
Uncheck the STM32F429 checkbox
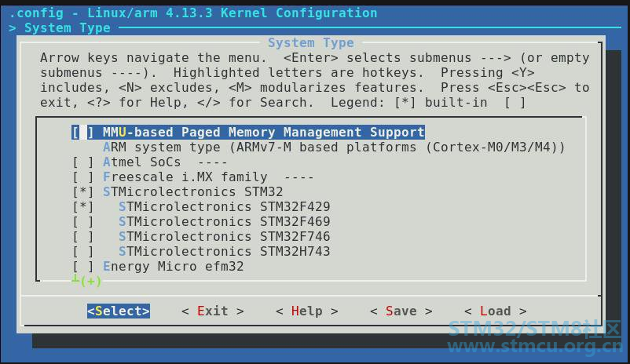[x=82, y=206]
